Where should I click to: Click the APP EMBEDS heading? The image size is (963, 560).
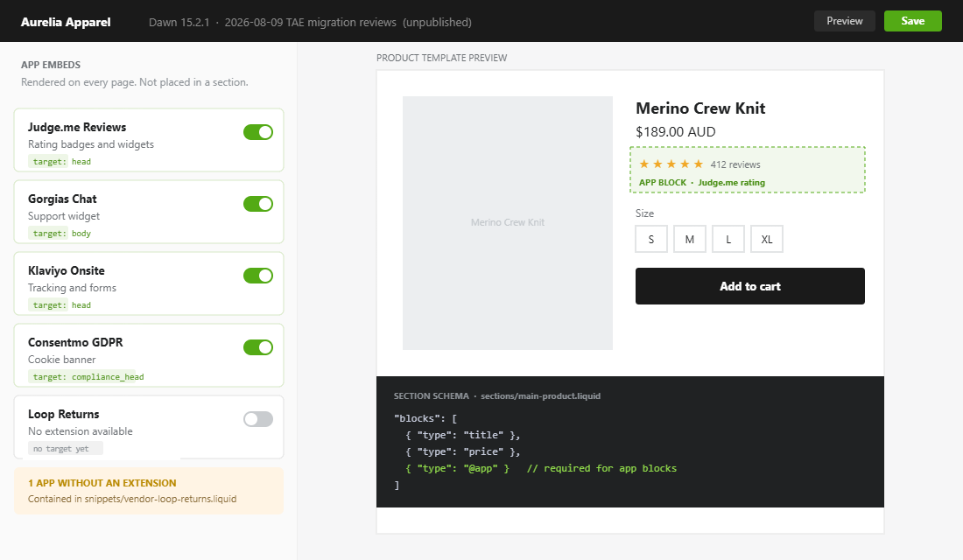click(51, 65)
